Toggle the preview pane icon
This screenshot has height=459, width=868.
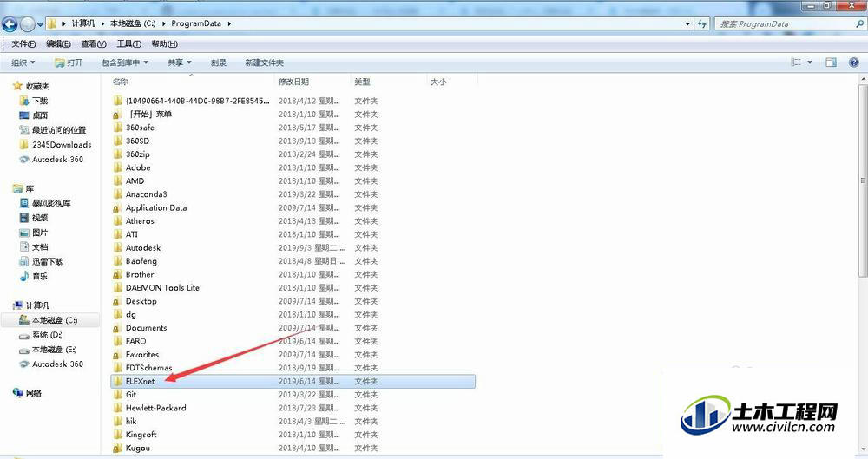click(x=831, y=62)
